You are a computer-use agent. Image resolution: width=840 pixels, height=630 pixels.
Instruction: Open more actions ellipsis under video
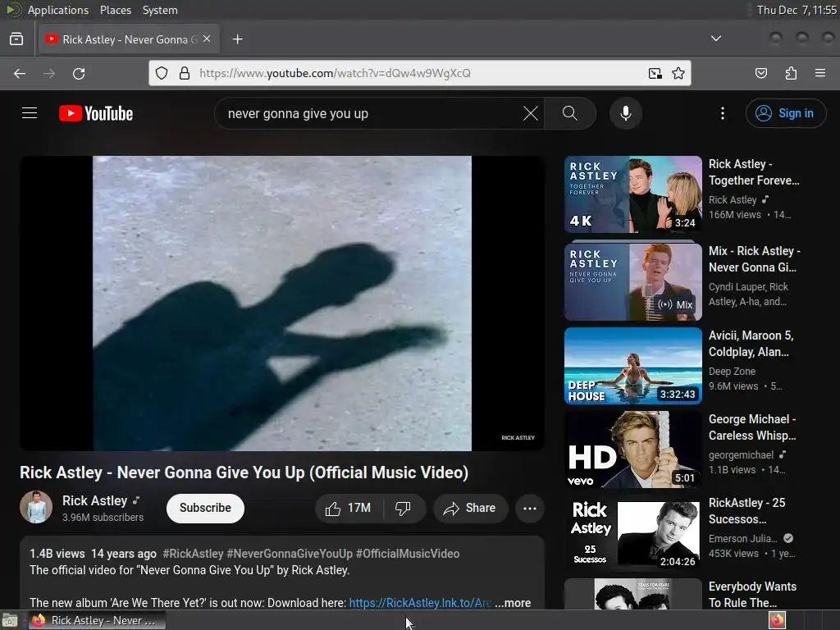tap(530, 508)
